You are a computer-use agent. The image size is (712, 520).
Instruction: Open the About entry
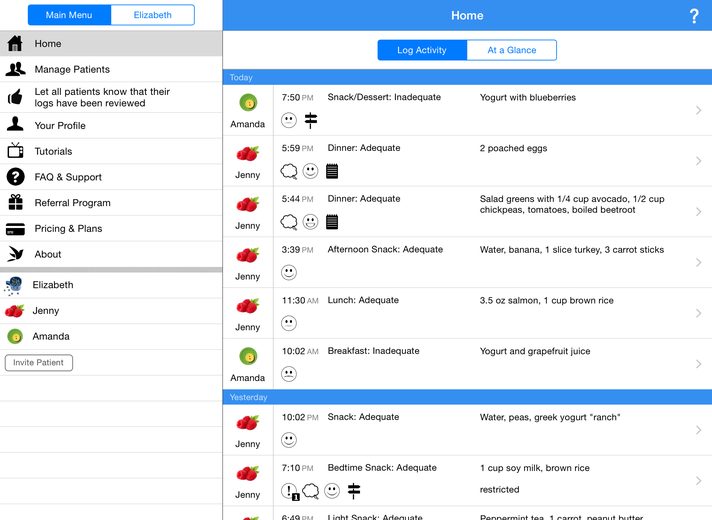tap(111, 254)
